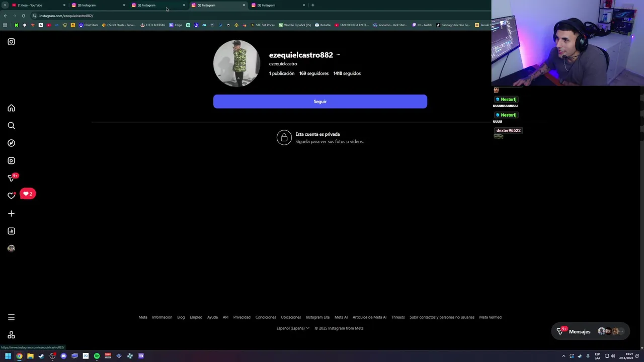Click the Create plus icon in the sidebar
The height and width of the screenshot is (362, 644).
[11, 214]
